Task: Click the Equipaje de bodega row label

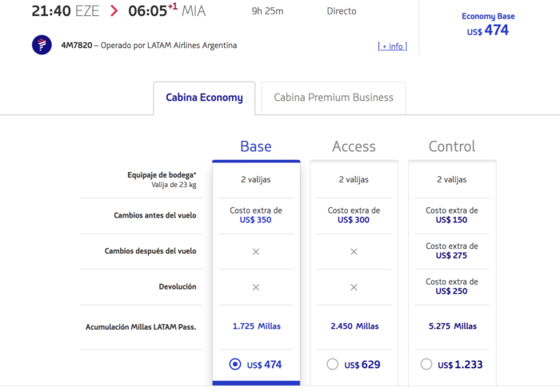Action: point(162,175)
